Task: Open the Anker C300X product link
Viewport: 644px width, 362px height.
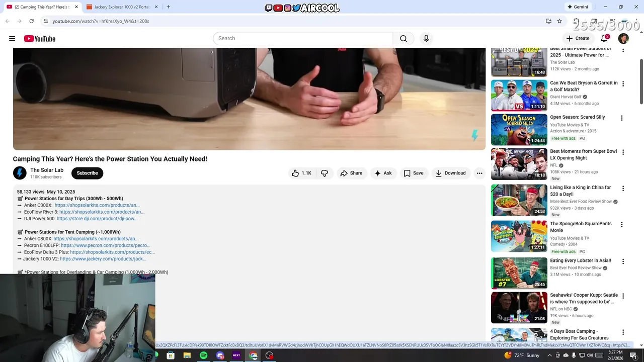Action: tap(97, 205)
